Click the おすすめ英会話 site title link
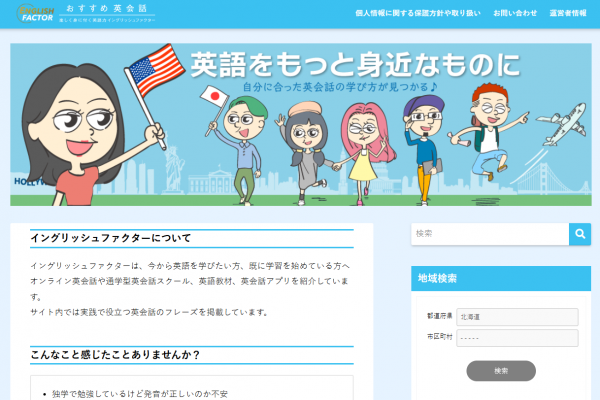 point(107,8)
